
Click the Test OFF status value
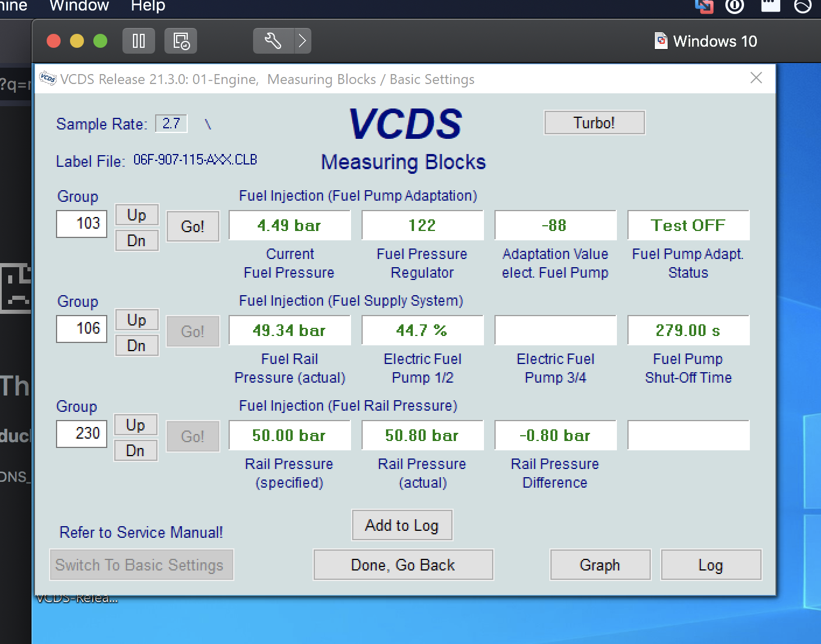click(x=689, y=225)
